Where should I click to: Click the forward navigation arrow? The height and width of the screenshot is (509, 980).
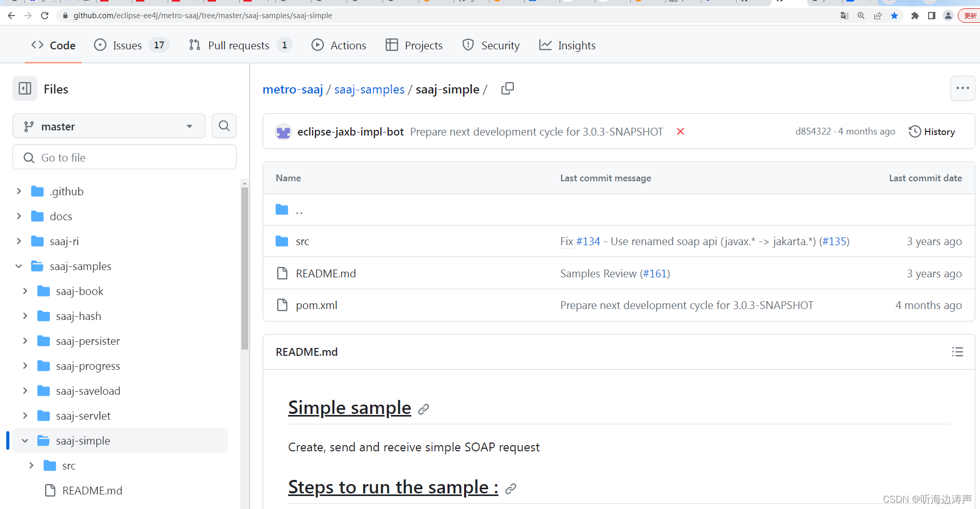[x=28, y=16]
